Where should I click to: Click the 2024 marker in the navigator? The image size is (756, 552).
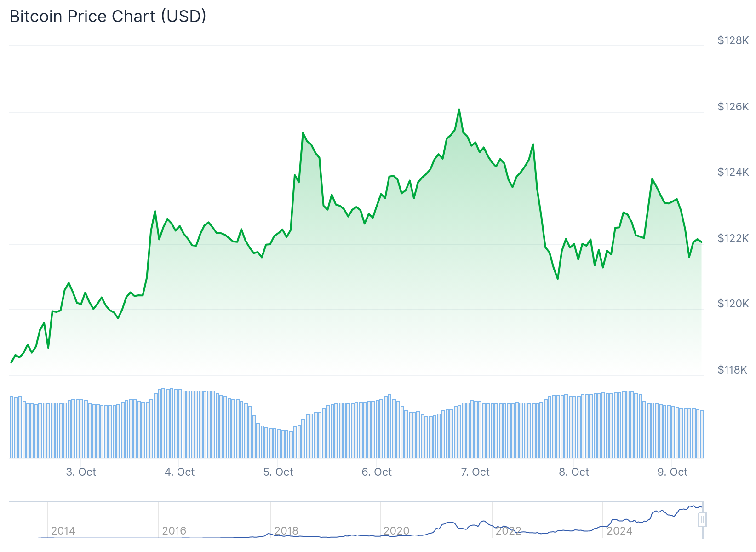tap(619, 531)
